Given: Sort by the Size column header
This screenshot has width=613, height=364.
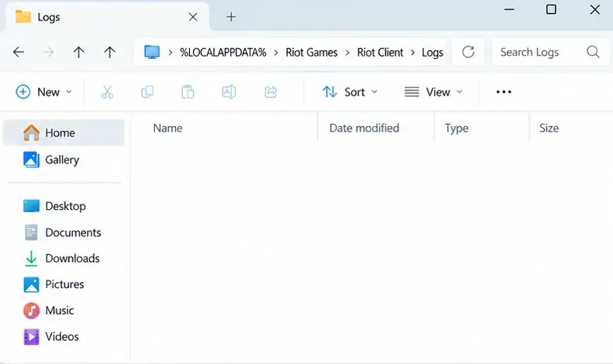Looking at the screenshot, I should (x=549, y=128).
